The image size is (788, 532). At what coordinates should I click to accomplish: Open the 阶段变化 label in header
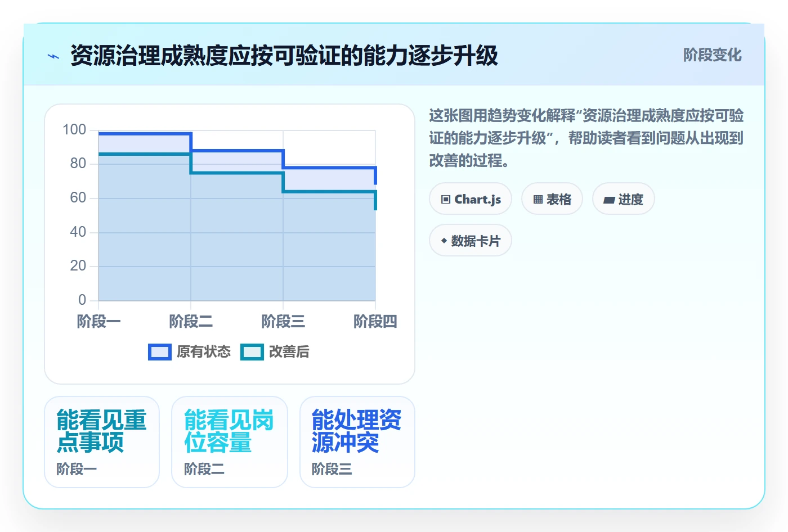point(712,55)
